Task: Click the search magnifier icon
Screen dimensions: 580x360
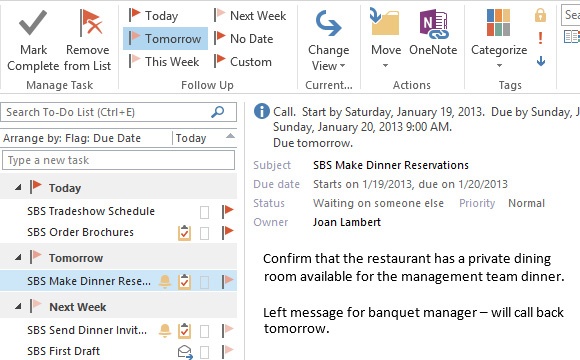Action: point(218,112)
